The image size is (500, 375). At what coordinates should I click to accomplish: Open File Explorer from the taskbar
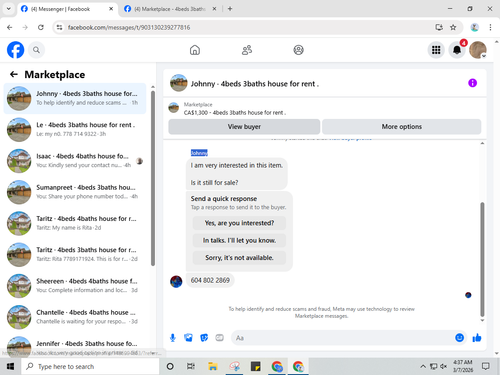point(213,367)
